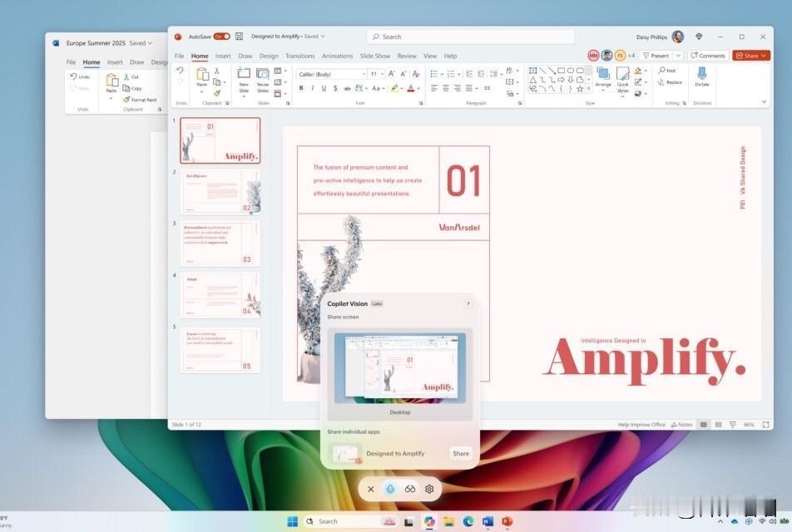
Task: Click Find in Editing group
Action: coord(666,71)
